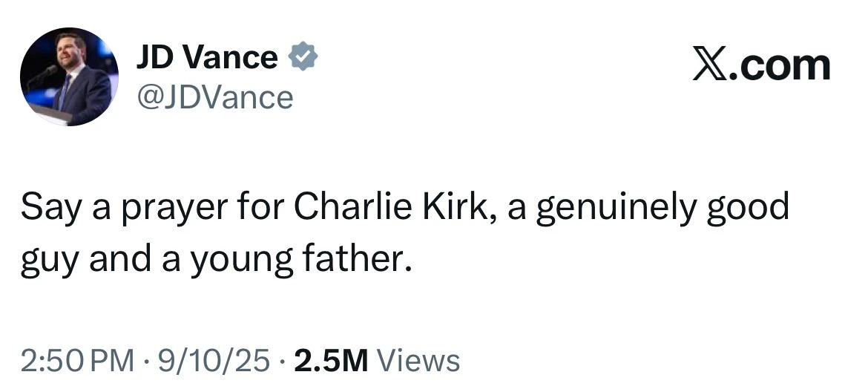Viewport: 868px width, 392px height.
Task: Open the JD Vance profile picture
Action: [69, 76]
